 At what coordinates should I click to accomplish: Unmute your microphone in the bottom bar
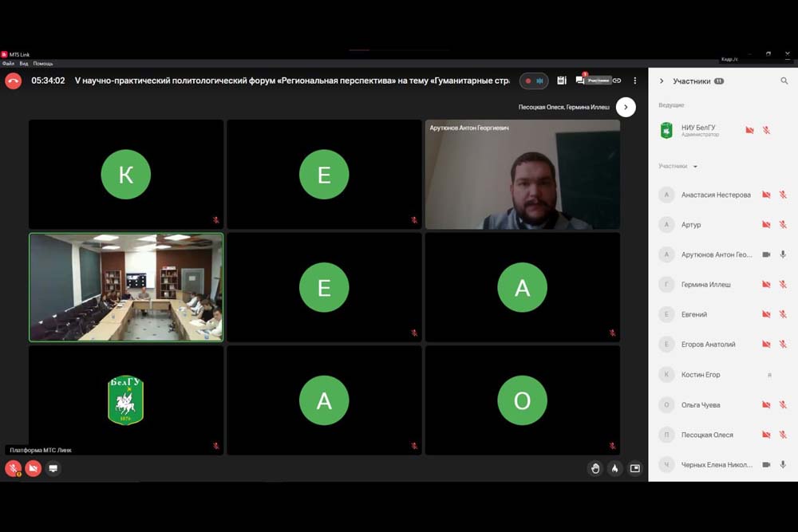click(14, 468)
